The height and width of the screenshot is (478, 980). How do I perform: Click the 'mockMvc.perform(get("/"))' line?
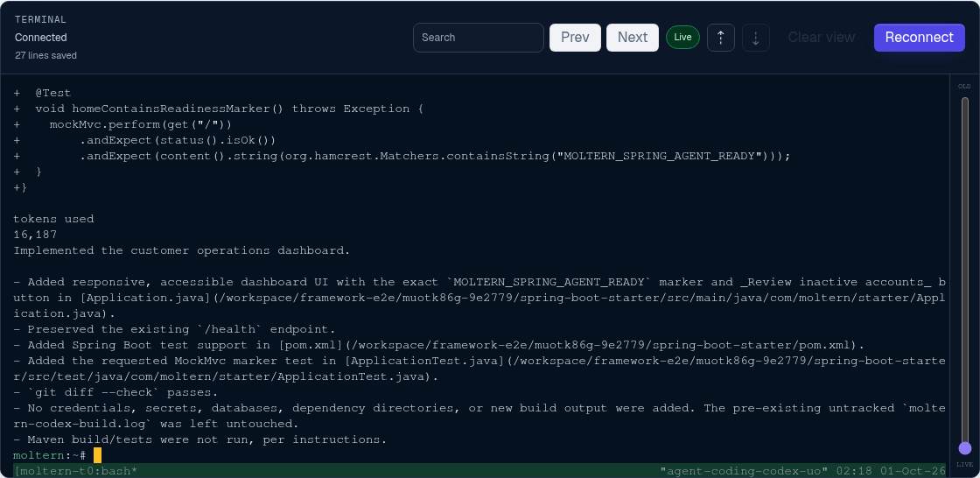[123, 124]
